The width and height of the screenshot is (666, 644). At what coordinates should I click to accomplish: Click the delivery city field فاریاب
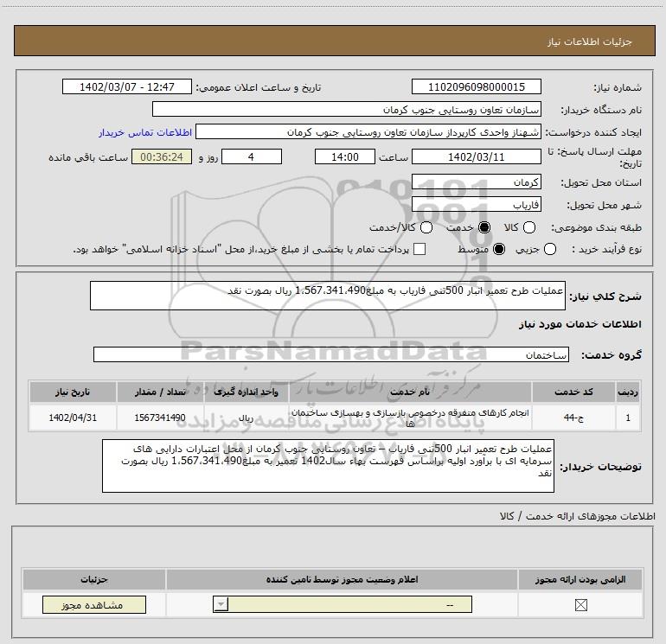pyautogui.click(x=476, y=205)
